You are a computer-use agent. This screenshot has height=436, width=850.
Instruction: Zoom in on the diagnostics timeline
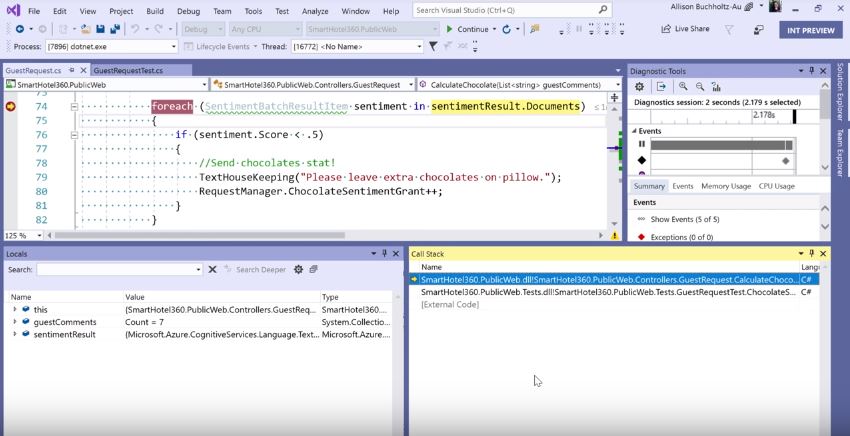click(x=683, y=86)
